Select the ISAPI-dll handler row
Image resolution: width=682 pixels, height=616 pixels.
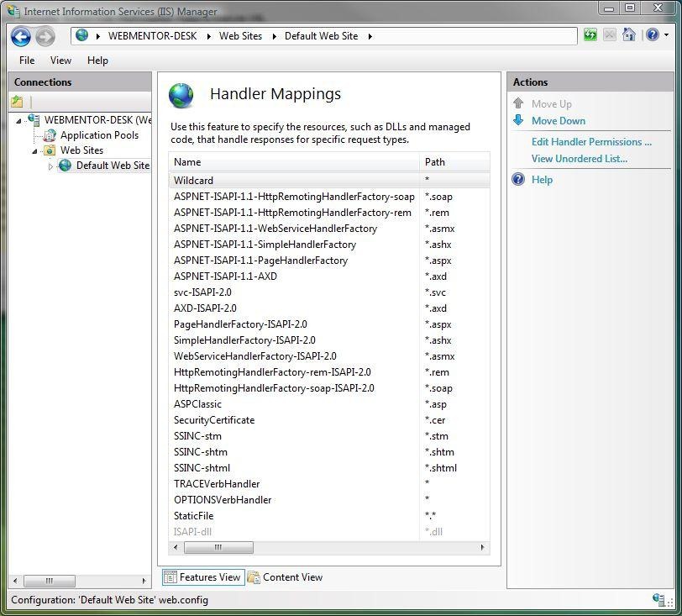(329, 532)
